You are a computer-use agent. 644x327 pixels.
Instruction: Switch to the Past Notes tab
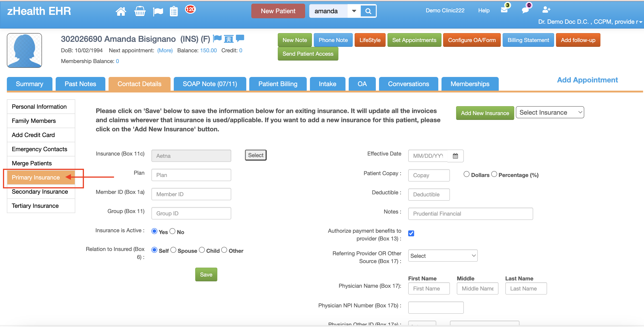pyautogui.click(x=80, y=84)
